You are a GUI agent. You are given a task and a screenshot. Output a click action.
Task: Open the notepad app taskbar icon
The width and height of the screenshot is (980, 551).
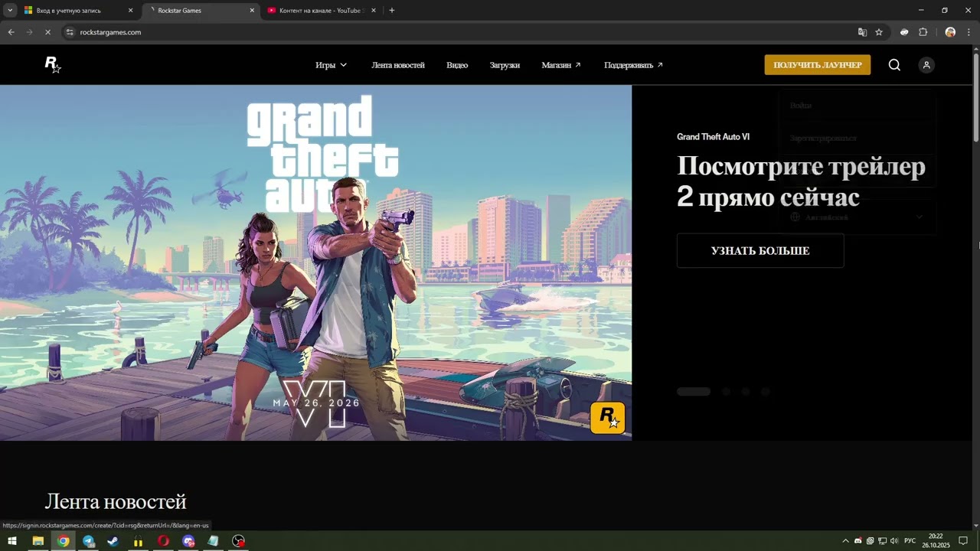pos(214,541)
